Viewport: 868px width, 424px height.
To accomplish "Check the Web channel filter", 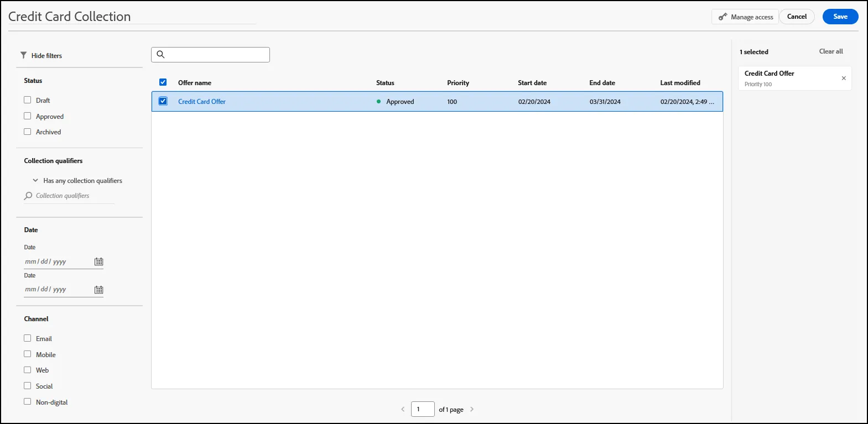I will pos(27,370).
